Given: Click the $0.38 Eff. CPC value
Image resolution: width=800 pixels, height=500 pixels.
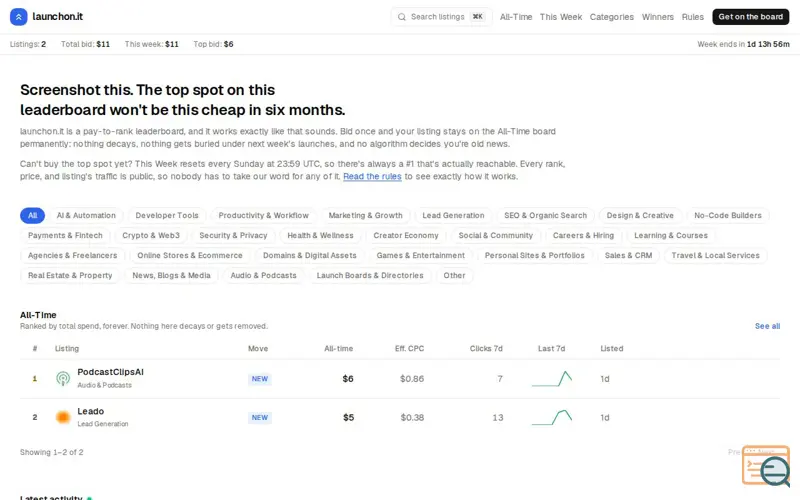Looking at the screenshot, I should tap(412, 417).
